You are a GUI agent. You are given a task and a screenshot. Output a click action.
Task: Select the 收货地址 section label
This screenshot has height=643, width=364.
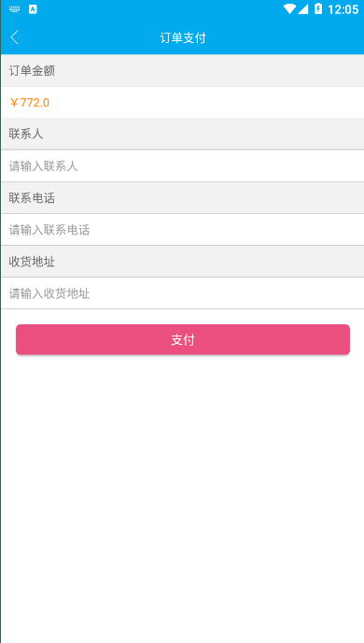click(32, 262)
